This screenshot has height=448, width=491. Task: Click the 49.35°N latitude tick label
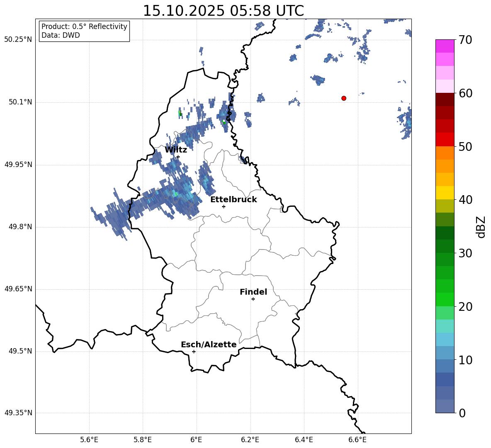[x=18, y=413]
